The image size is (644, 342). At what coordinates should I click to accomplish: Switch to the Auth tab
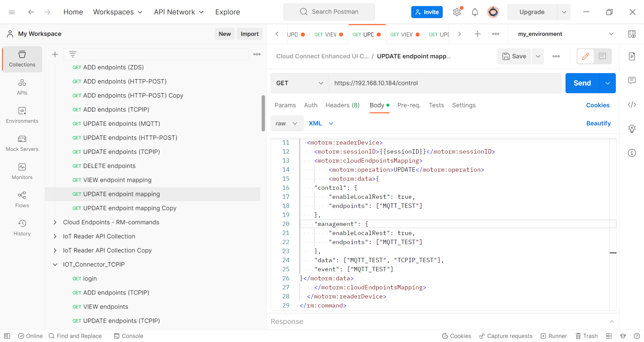[311, 105]
